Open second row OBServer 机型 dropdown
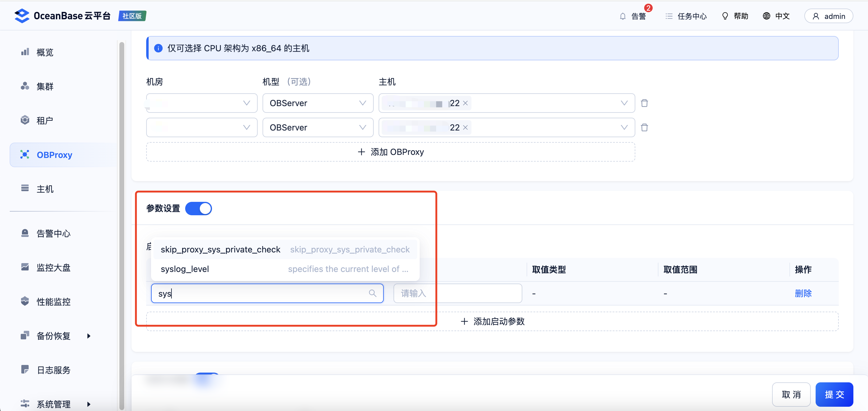This screenshot has width=868, height=411. 318,127
